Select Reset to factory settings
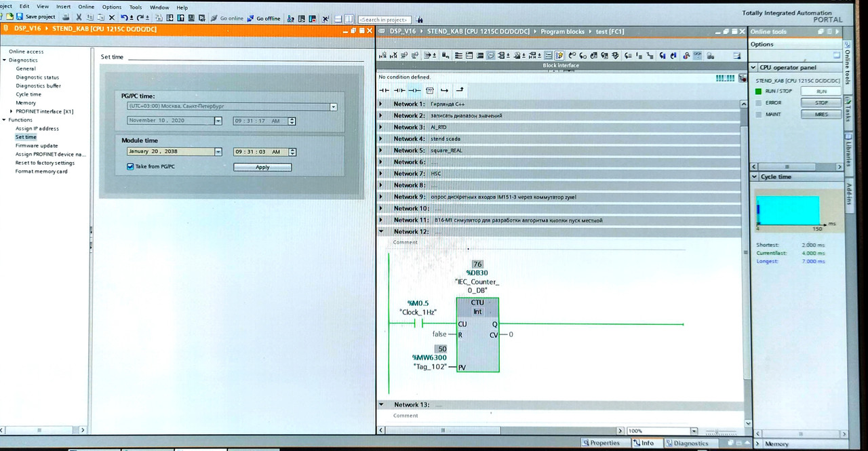 (45, 163)
